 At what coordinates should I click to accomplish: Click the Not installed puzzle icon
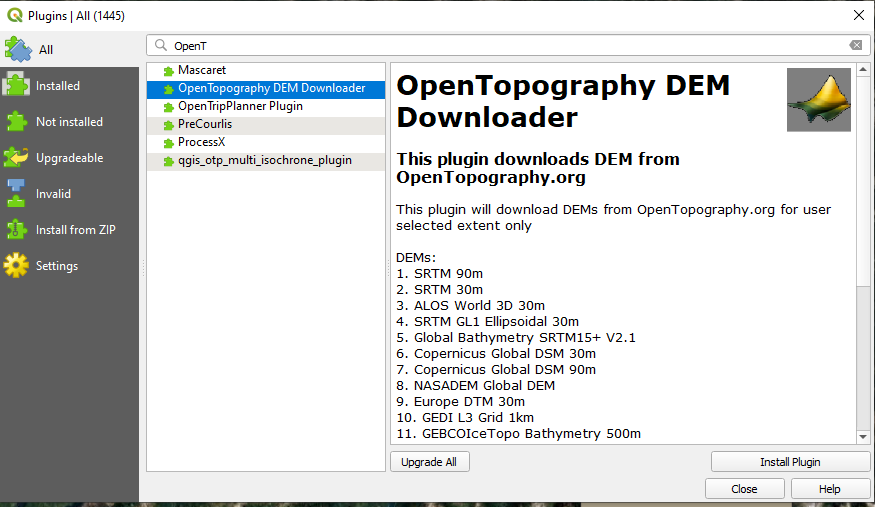click(x=17, y=122)
